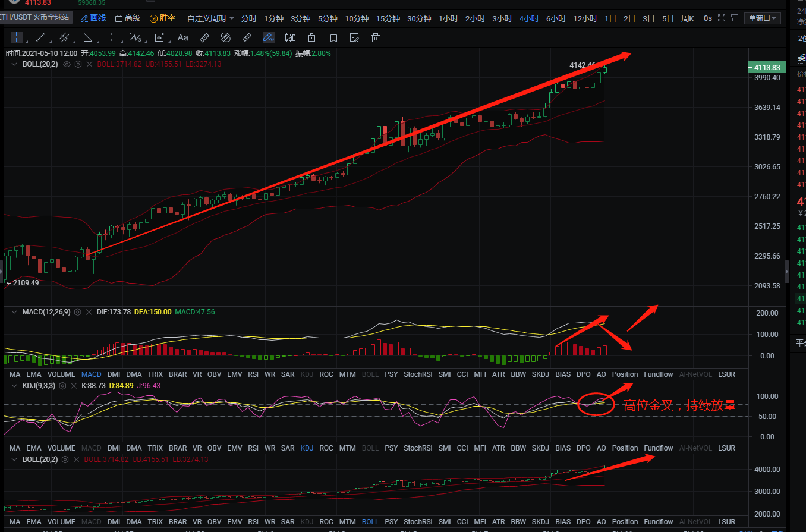The height and width of the screenshot is (532, 806).
Task: Select the 15分钟 timeframe
Action: tap(388, 18)
